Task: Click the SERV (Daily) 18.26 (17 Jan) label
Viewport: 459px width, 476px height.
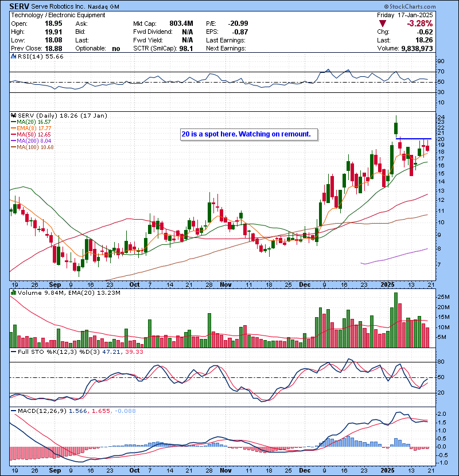Action: point(63,116)
